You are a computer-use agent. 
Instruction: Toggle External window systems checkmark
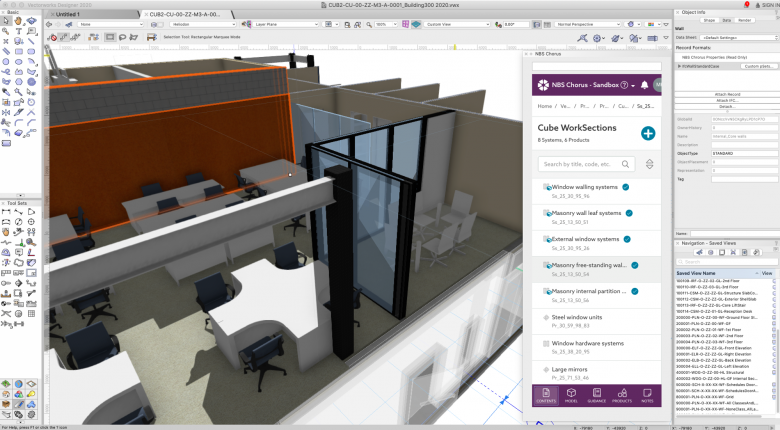point(627,239)
